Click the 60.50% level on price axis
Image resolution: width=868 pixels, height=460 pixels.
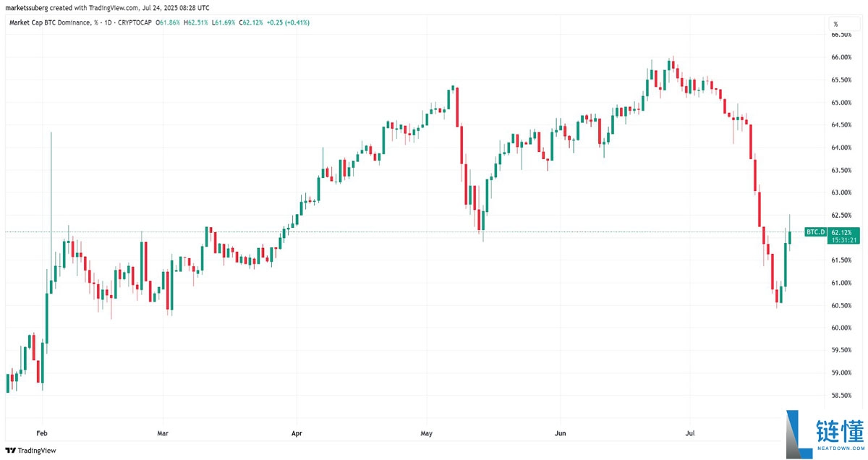[x=841, y=305]
